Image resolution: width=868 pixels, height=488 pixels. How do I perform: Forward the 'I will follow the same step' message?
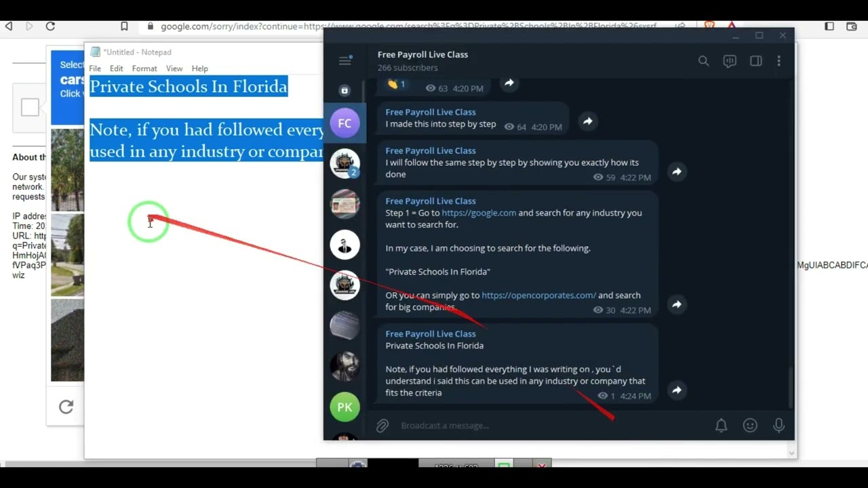coord(676,171)
